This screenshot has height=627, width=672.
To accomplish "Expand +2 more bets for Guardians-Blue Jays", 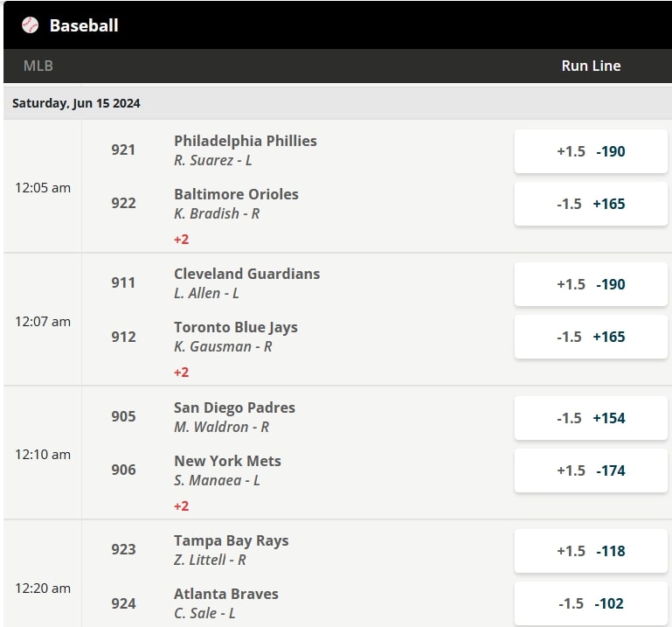I will tap(182, 373).
